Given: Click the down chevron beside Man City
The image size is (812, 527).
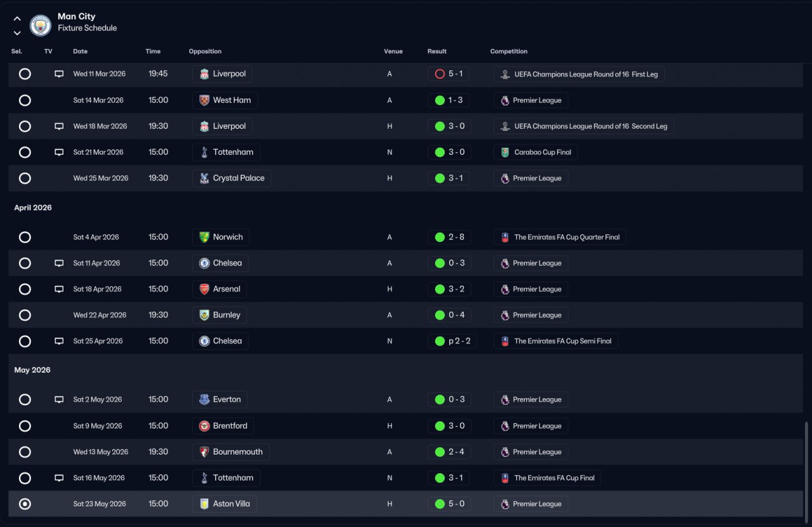Looking at the screenshot, I should pyautogui.click(x=17, y=33).
